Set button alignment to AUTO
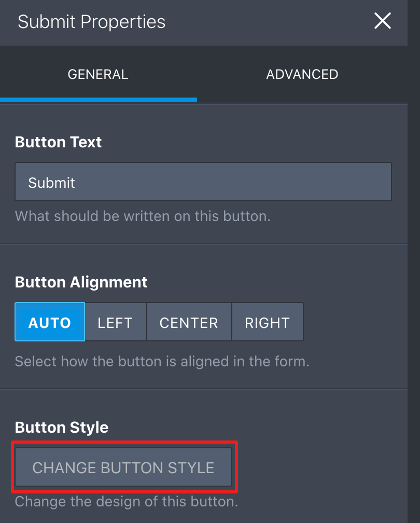The height and width of the screenshot is (523, 420). [50, 322]
